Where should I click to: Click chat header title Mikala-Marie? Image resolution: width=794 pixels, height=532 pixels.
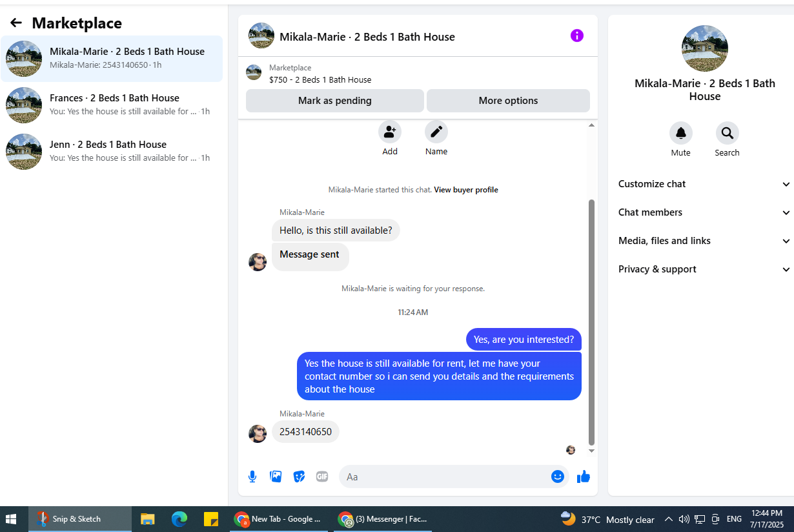point(367,37)
